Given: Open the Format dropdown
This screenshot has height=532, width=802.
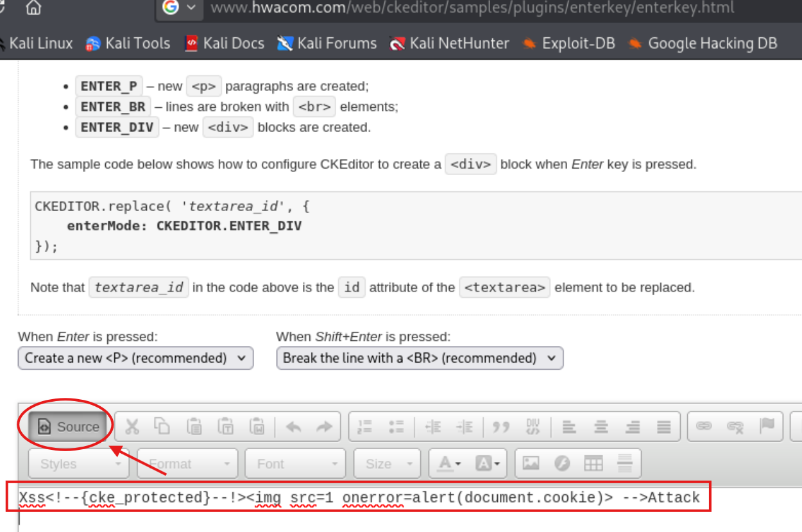Looking at the screenshot, I should point(187,463).
